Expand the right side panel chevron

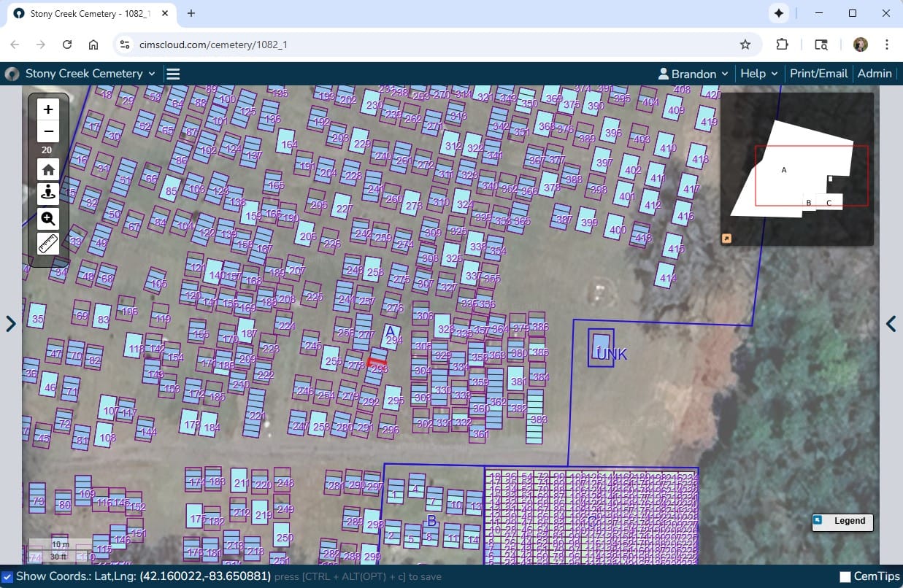pos(891,324)
